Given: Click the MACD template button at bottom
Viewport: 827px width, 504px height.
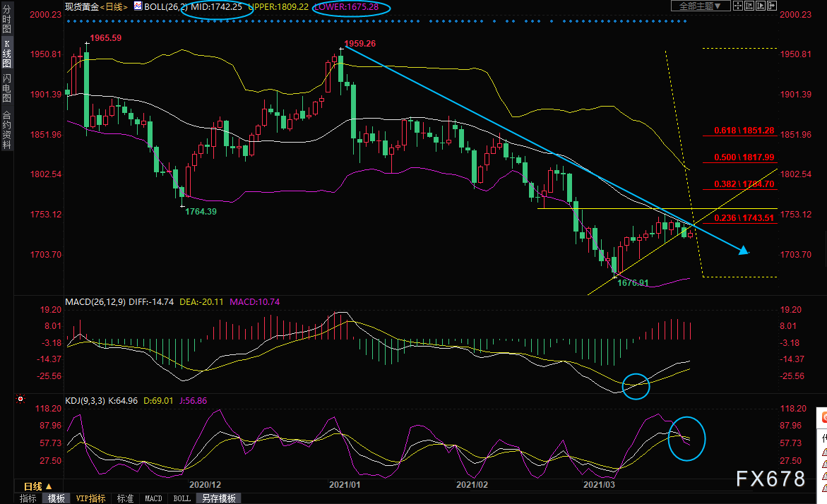Looking at the screenshot, I should pyautogui.click(x=153, y=498).
